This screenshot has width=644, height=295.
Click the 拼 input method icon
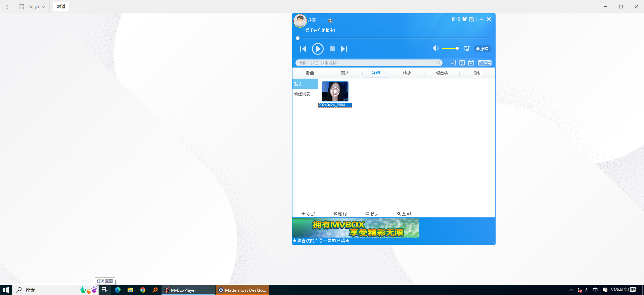[x=605, y=290]
